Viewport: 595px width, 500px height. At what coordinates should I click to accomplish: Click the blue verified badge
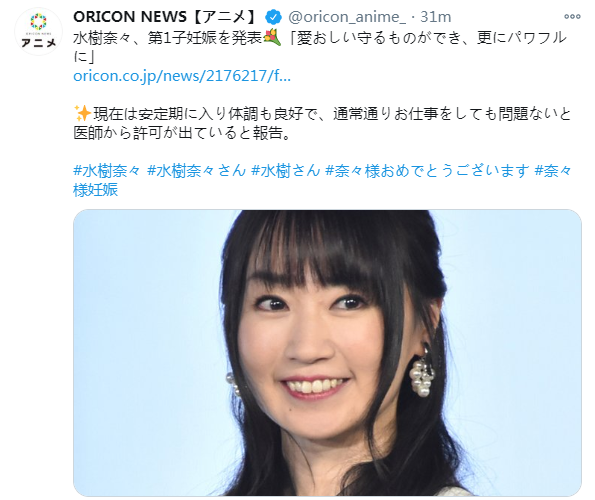tap(273, 17)
